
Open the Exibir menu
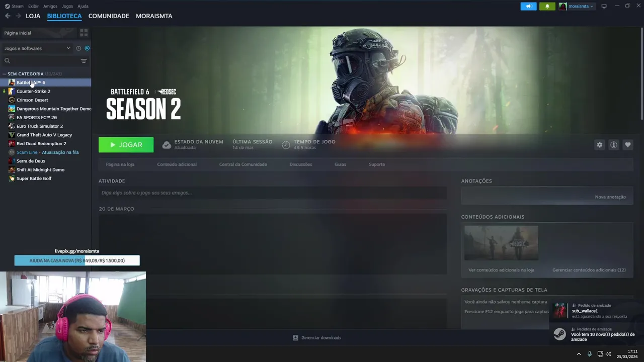pos(33,6)
